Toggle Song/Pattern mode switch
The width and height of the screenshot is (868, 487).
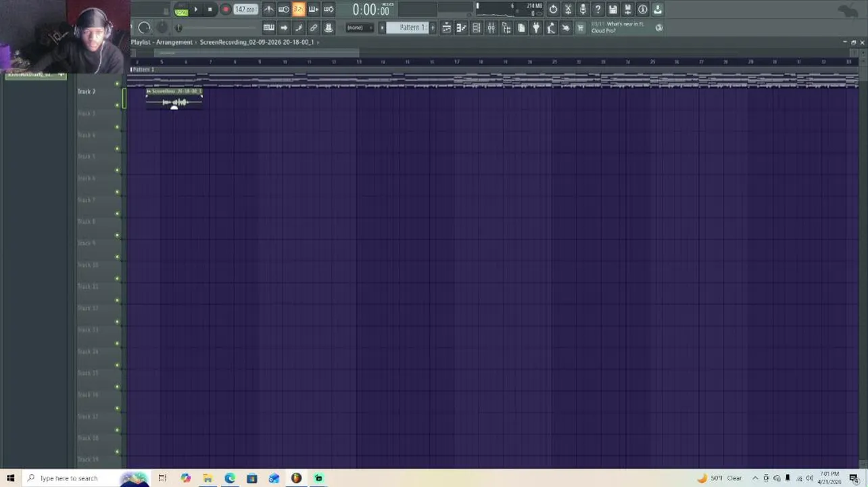pyautogui.click(x=181, y=10)
